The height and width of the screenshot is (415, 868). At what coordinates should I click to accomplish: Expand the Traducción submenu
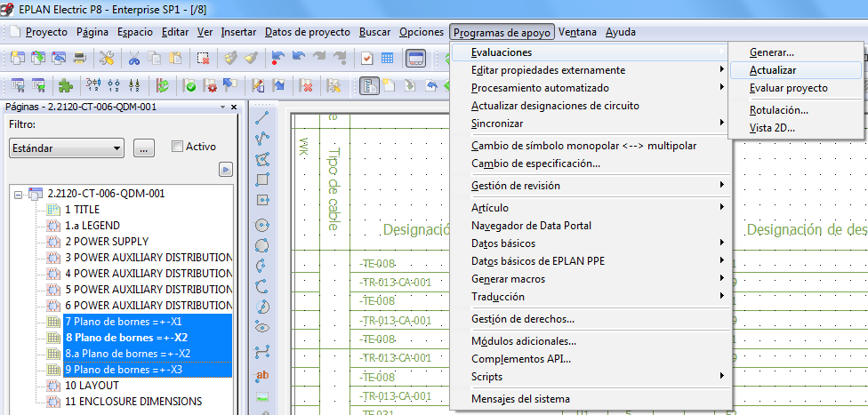coord(591,297)
